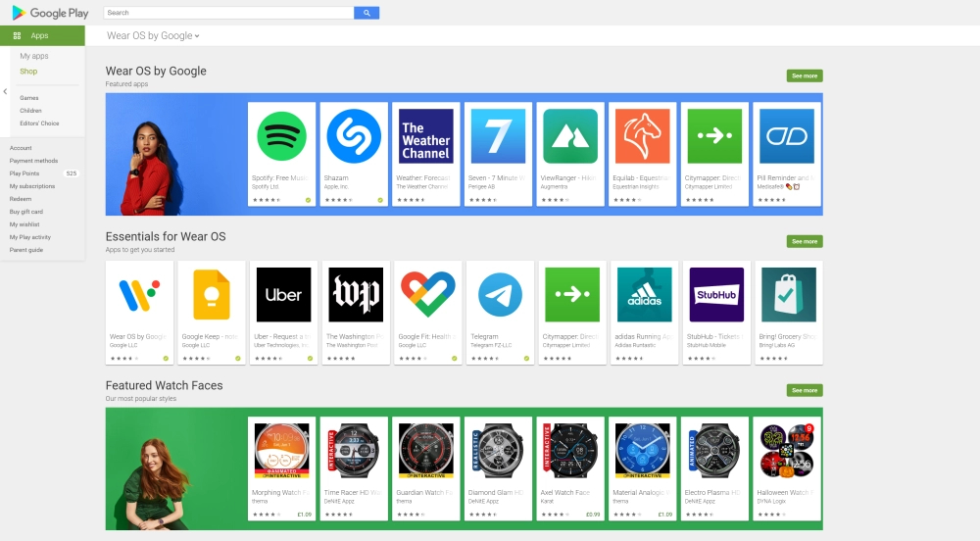Open the Parent guide link

coord(26,250)
